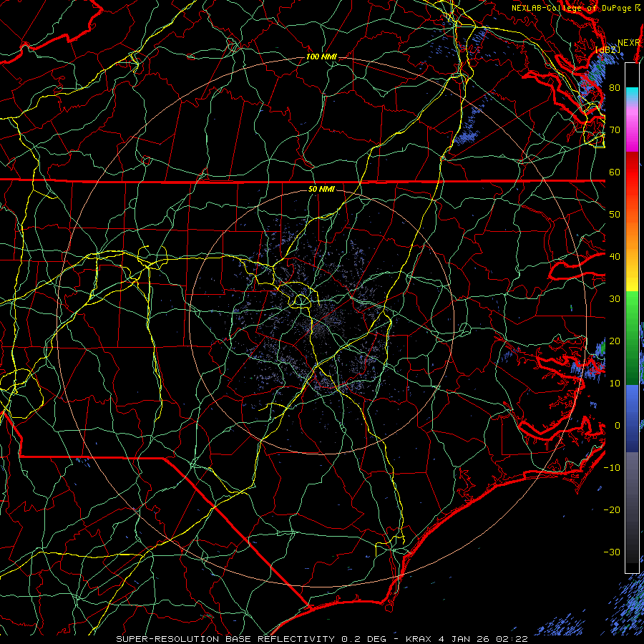Click the 80 value on the dBZ scale
The width and height of the screenshot is (644, 644).
(x=615, y=87)
